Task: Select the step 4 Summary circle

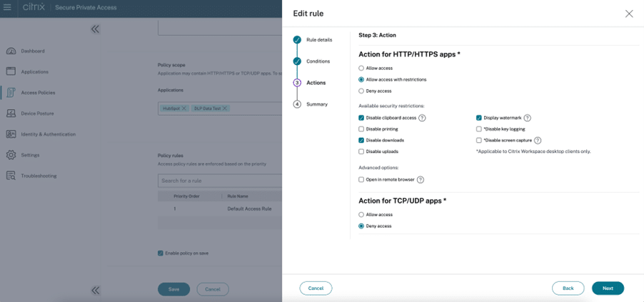Action: [x=297, y=104]
